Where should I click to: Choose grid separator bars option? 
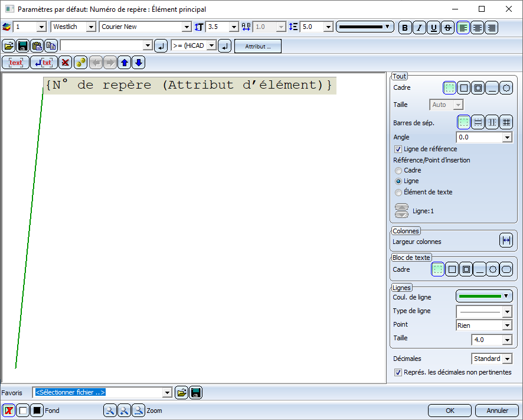pos(506,122)
